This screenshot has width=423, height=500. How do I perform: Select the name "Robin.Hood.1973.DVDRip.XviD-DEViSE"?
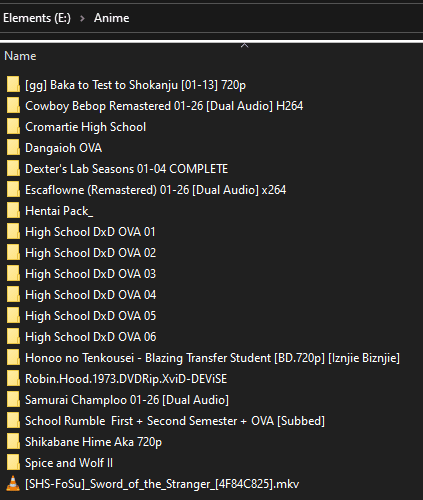126,379
